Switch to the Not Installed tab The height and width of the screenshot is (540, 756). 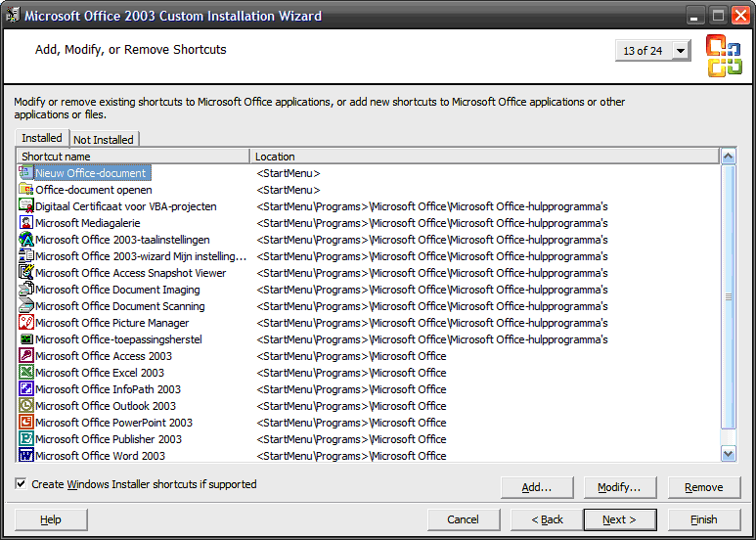[x=104, y=140]
